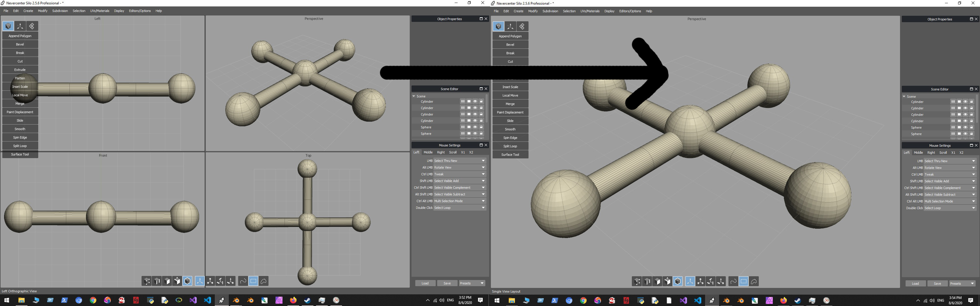Click the Surface Tool button in right window
980x306 pixels.
coord(510,154)
